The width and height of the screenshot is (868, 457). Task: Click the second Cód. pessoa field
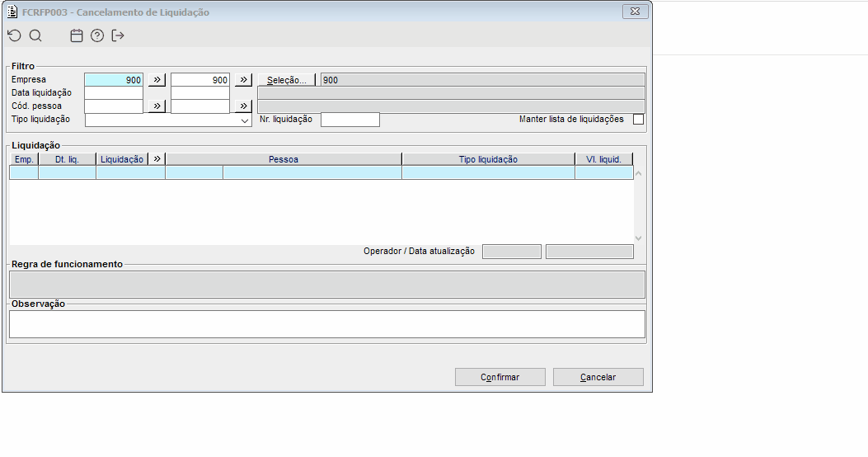[200, 106]
